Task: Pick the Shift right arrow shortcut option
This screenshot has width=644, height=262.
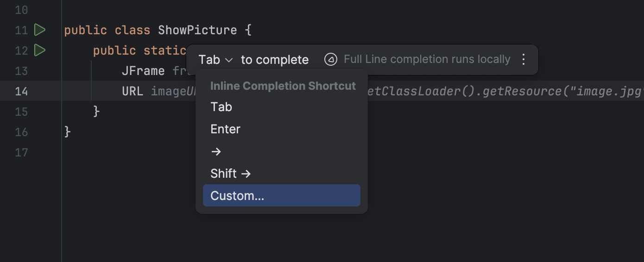Action: tap(230, 174)
